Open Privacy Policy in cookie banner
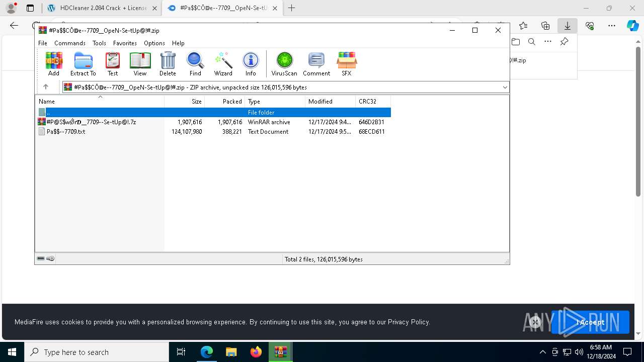The height and width of the screenshot is (362, 644). click(408, 322)
